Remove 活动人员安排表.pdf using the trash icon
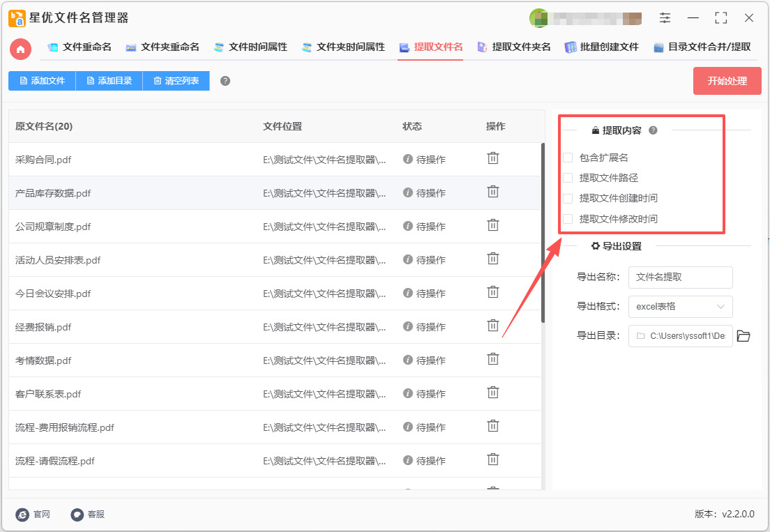The image size is (770, 532). point(492,258)
